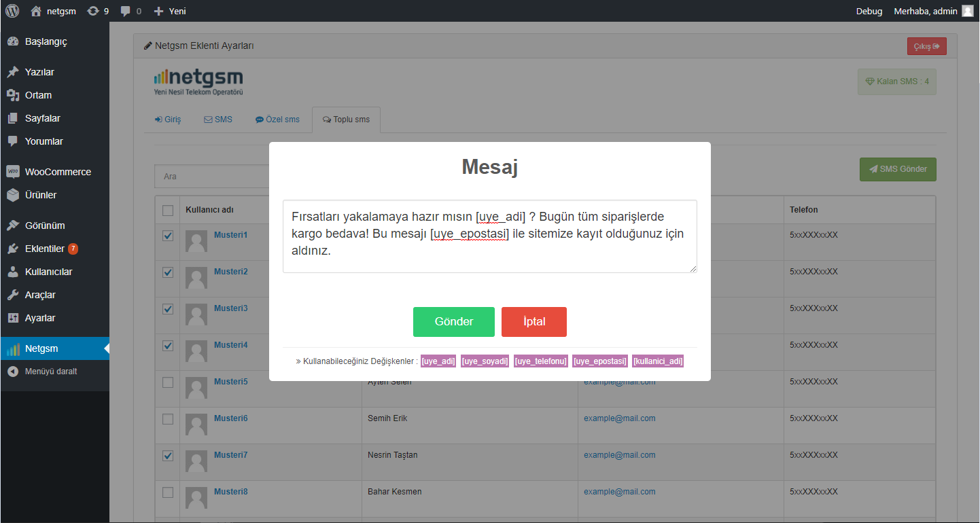Check the Musteri8 checkbox
Viewport: 980px width, 523px height.
[168, 492]
